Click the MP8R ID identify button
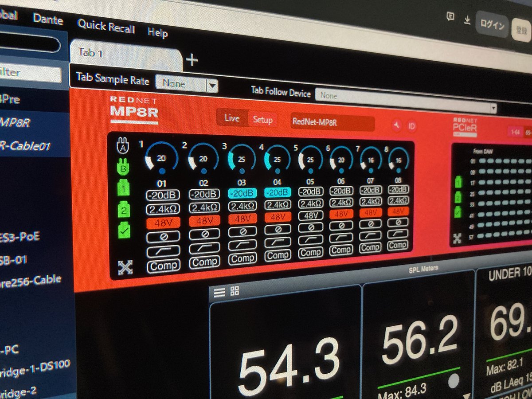 tap(412, 126)
